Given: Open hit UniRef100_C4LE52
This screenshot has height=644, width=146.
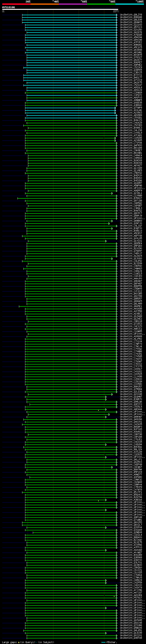Looking at the screenshot, I should (x=131, y=261).
